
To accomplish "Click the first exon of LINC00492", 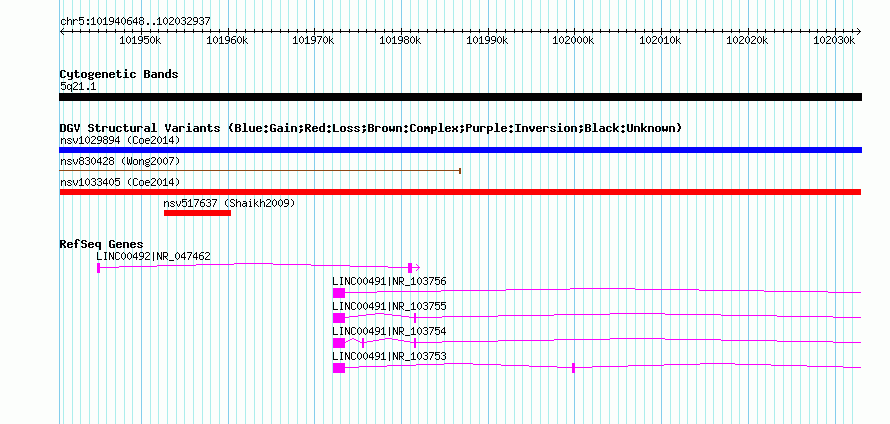I will 99,268.
